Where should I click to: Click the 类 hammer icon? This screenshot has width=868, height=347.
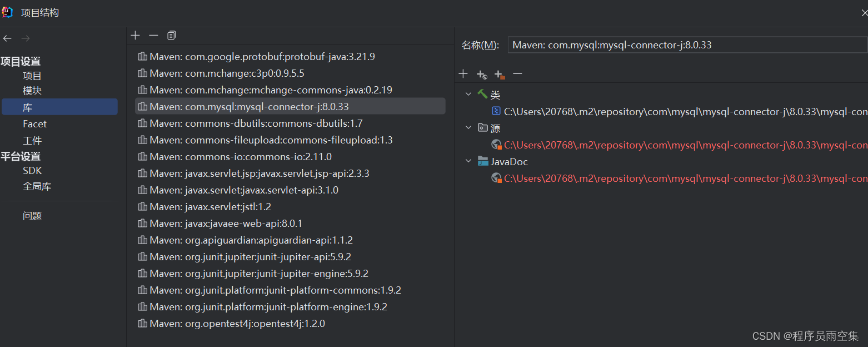coord(482,95)
